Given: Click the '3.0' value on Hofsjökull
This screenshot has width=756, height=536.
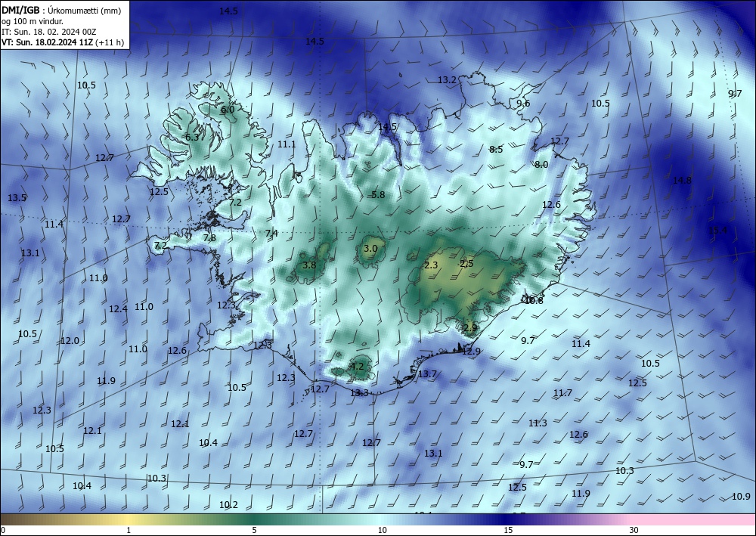Looking at the screenshot, I should click(x=370, y=249).
